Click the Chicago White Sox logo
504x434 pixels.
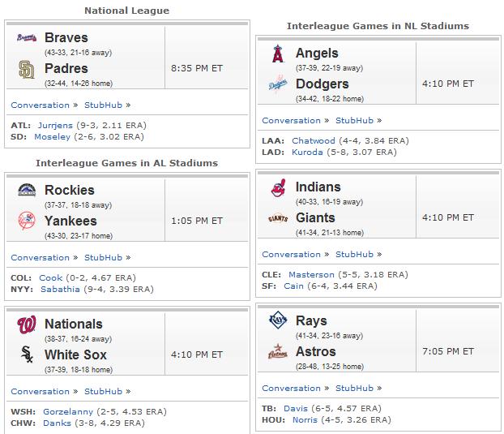tap(27, 355)
